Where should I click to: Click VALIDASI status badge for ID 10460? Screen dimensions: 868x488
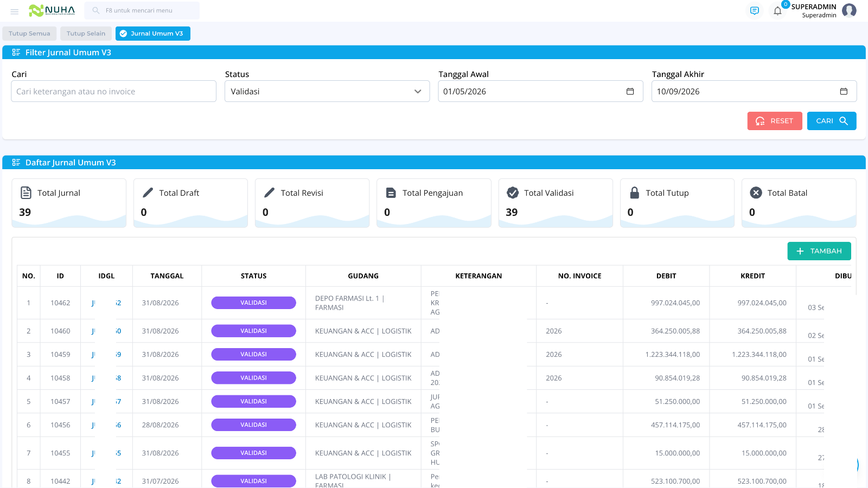253,331
